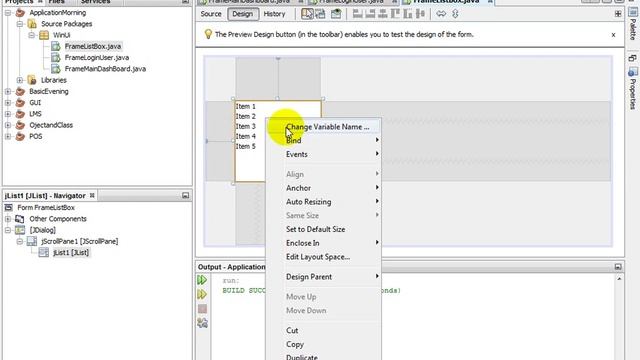Open the Auto Resizing submenu
The image size is (640, 360).
[323, 202]
